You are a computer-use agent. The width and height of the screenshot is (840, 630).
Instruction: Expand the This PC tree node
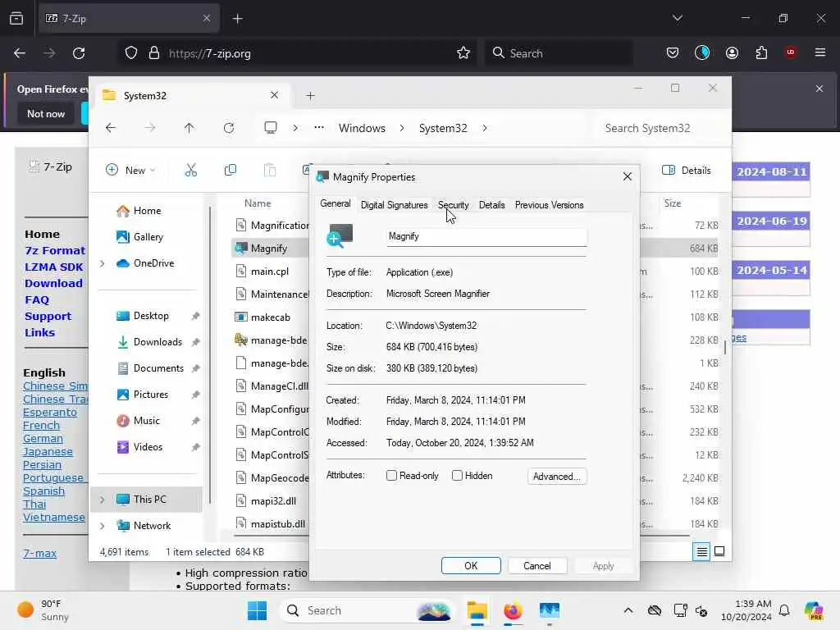103,500
